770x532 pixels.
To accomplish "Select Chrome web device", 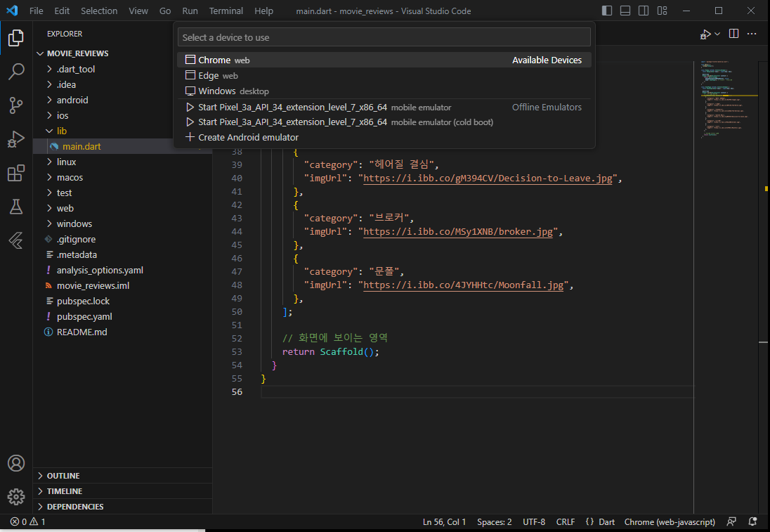I will pyautogui.click(x=384, y=60).
